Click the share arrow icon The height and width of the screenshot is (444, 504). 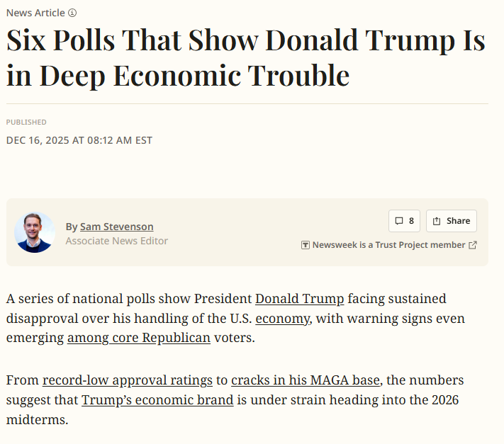point(437,221)
